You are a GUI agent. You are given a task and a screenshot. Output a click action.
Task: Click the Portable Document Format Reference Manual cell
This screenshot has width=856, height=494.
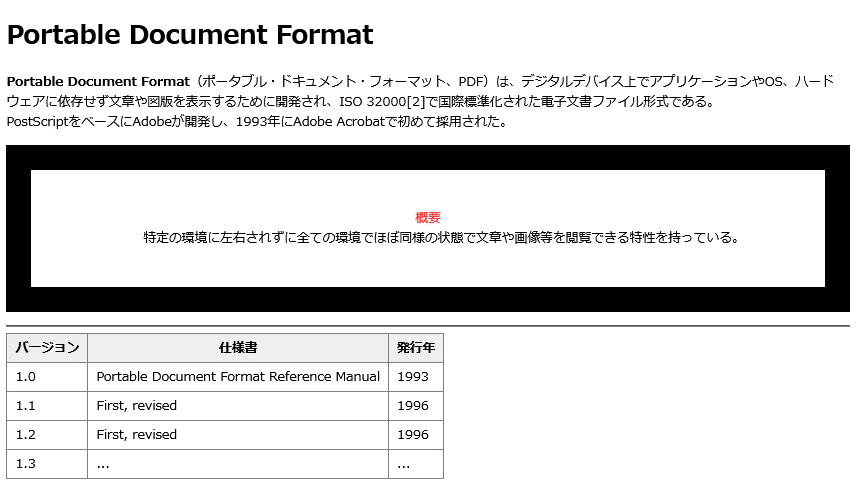(238, 377)
